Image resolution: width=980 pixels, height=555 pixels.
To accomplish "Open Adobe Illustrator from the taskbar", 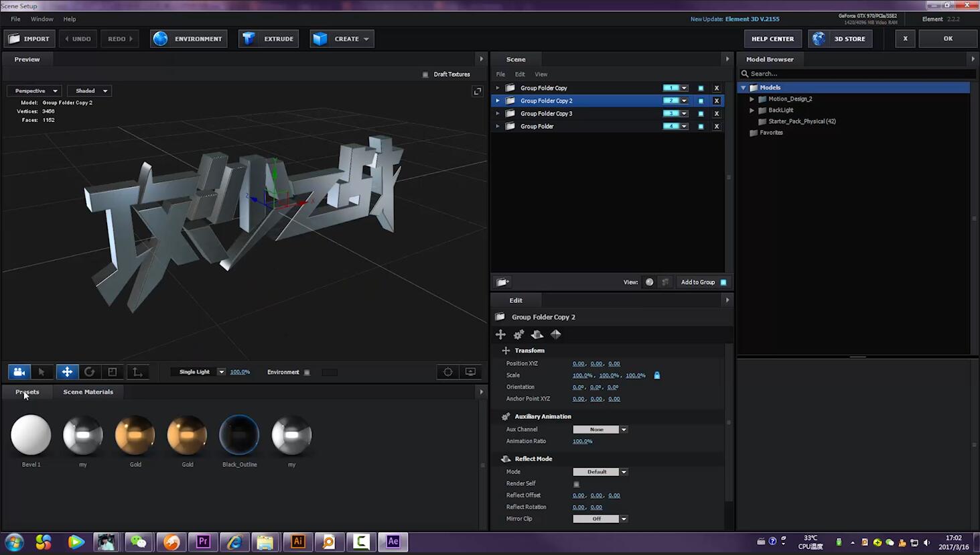I will [x=298, y=542].
